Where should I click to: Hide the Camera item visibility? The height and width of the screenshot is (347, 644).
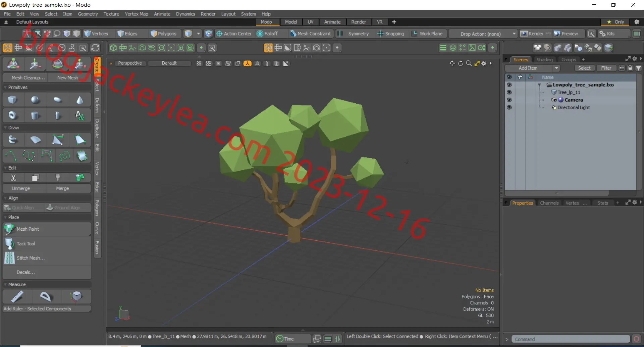(509, 100)
